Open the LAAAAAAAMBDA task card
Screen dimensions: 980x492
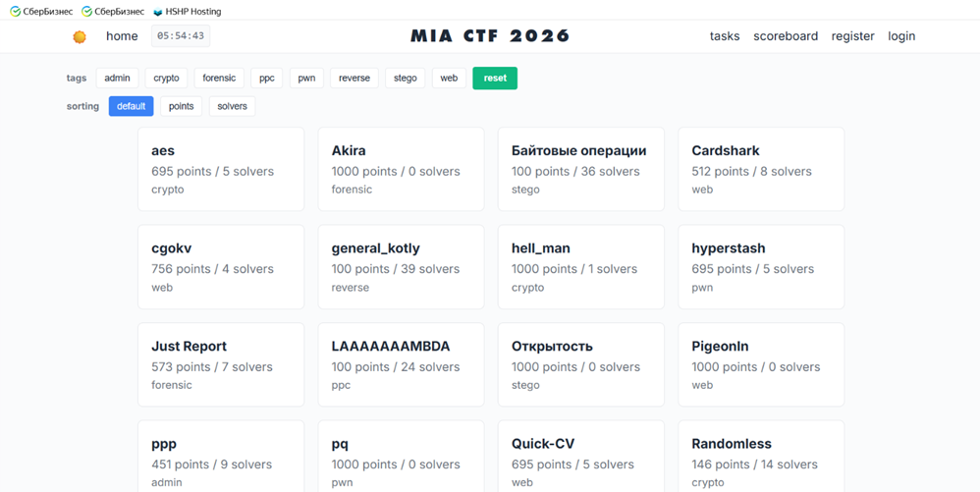(x=402, y=364)
